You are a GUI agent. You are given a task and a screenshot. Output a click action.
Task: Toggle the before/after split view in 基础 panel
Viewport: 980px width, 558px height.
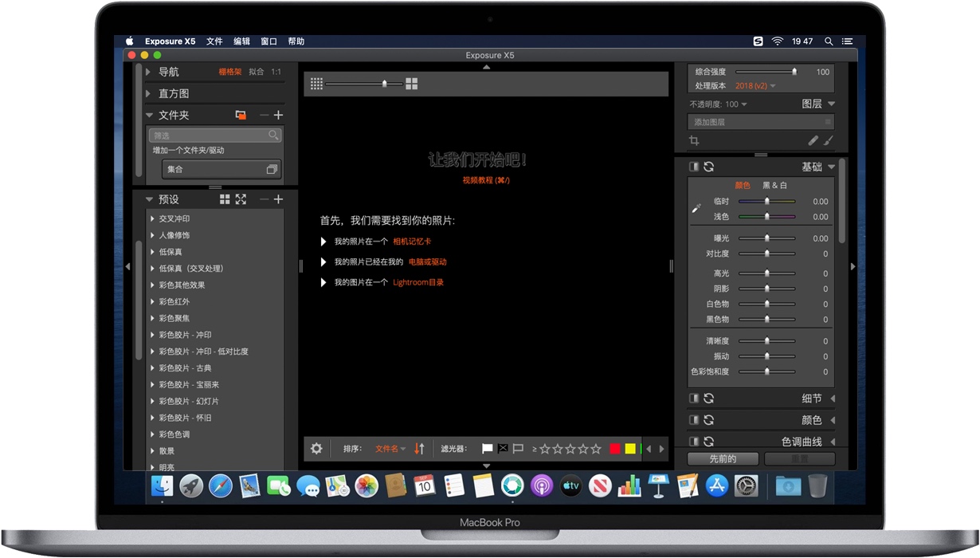(693, 167)
